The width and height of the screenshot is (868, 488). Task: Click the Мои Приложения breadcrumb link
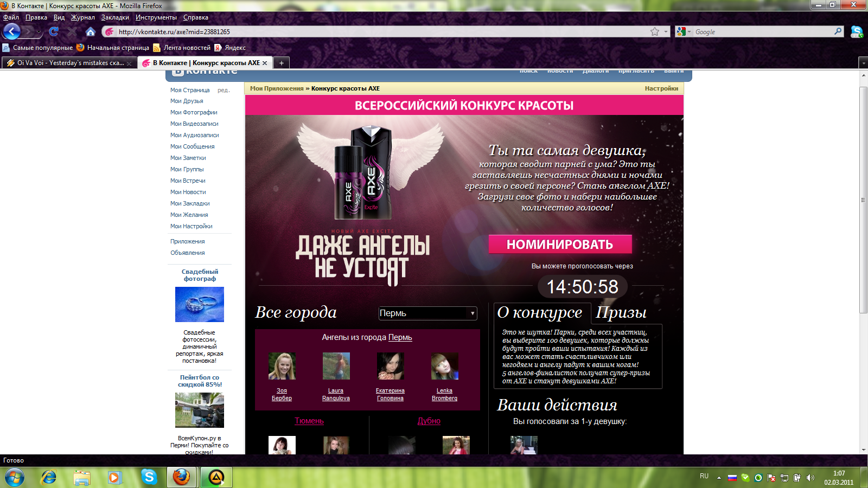(277, 88)
